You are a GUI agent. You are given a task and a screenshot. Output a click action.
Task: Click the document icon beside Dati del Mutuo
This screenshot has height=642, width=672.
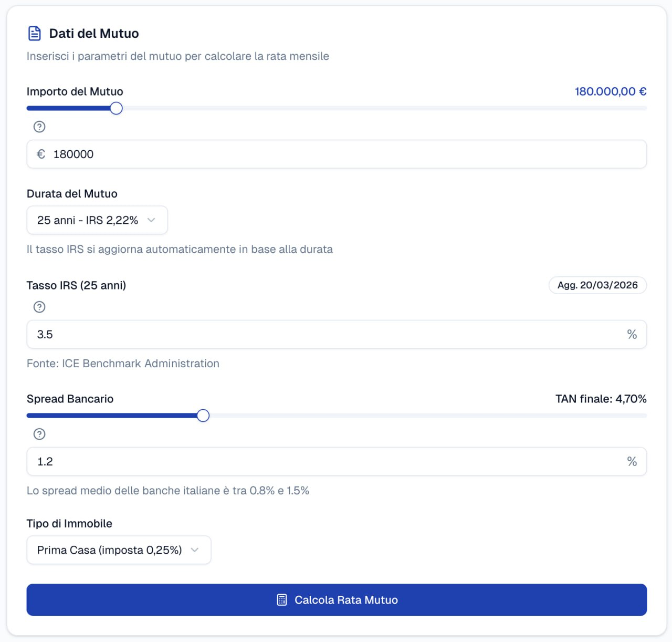click(x=34, y=34)
